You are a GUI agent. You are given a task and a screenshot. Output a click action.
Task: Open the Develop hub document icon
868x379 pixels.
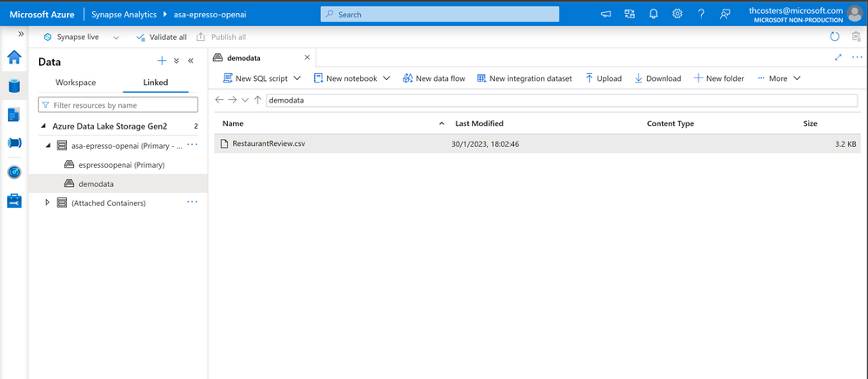(14, 115)
